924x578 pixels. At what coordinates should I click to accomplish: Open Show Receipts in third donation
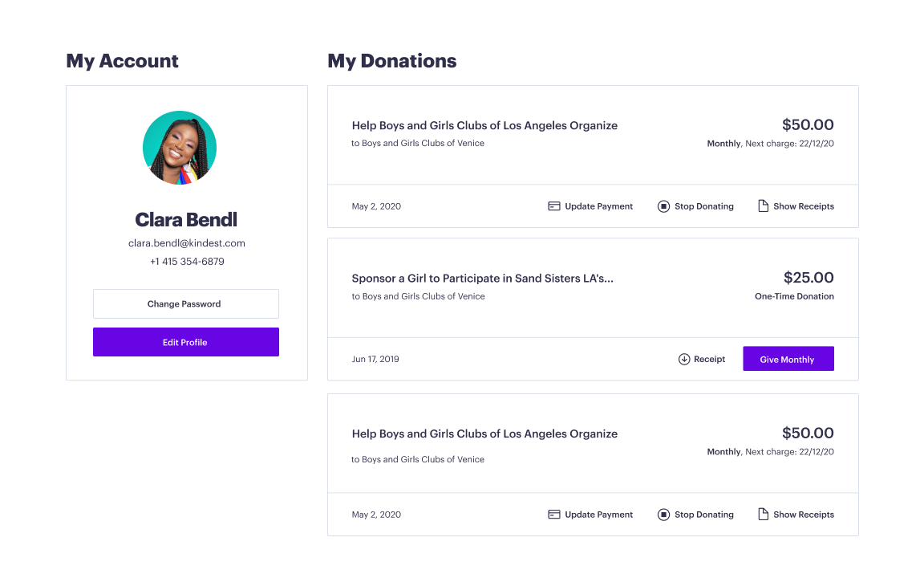pos(804,515)
